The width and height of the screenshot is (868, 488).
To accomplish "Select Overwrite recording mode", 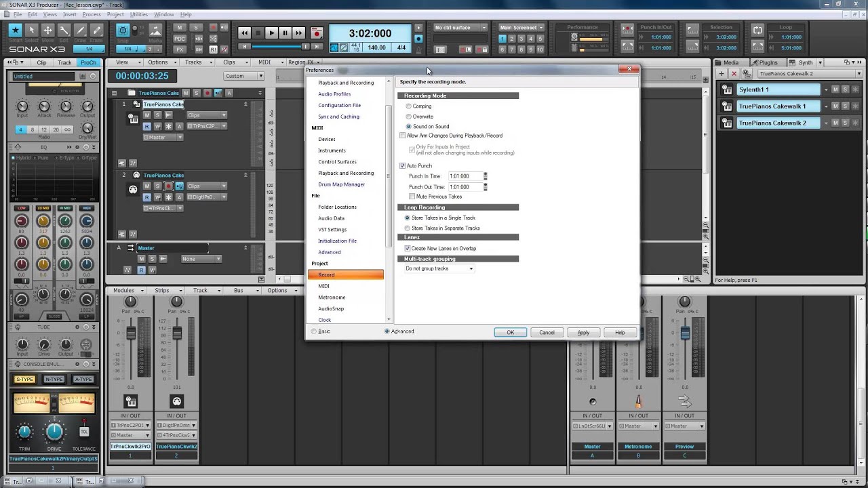I will 408,117.
